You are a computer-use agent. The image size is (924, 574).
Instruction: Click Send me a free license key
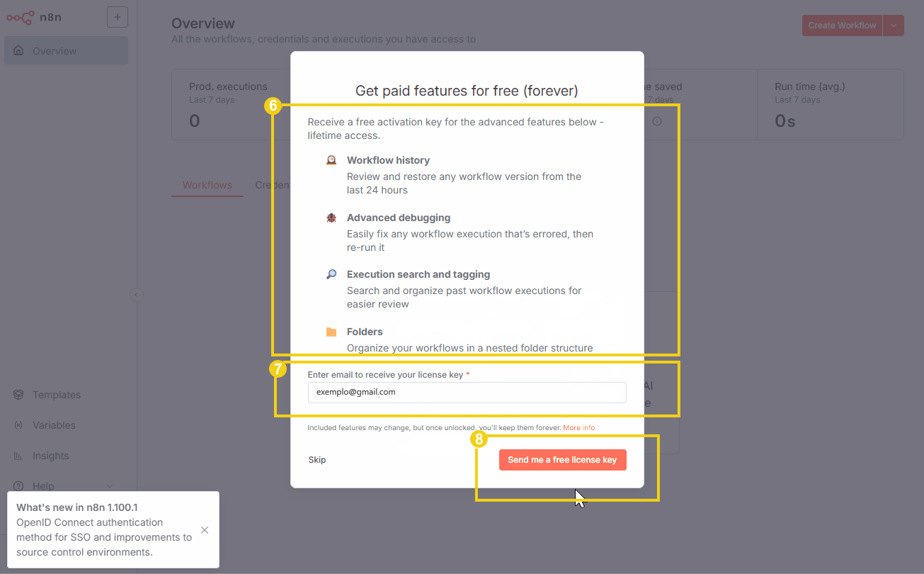coord(562,460)
